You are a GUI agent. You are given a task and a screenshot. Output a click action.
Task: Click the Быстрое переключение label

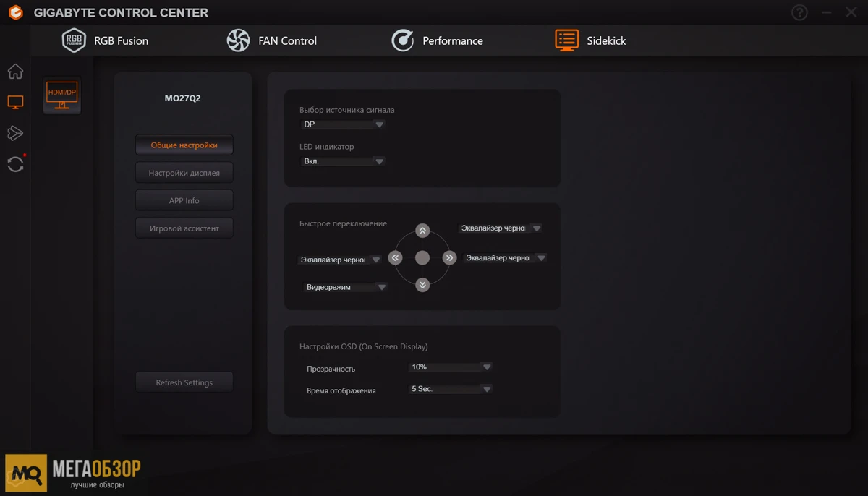coord(343,224)
